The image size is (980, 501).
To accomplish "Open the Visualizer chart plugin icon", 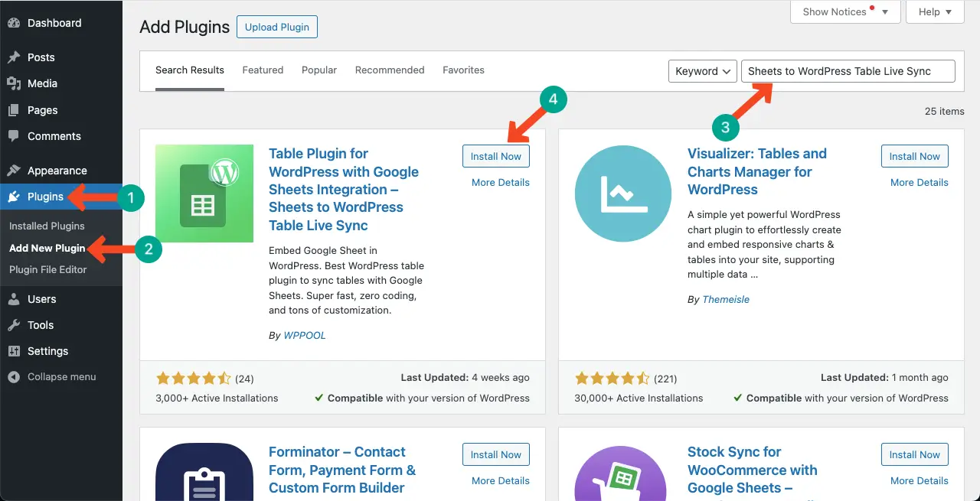I will pyautogui.click(x=623, y=194).
